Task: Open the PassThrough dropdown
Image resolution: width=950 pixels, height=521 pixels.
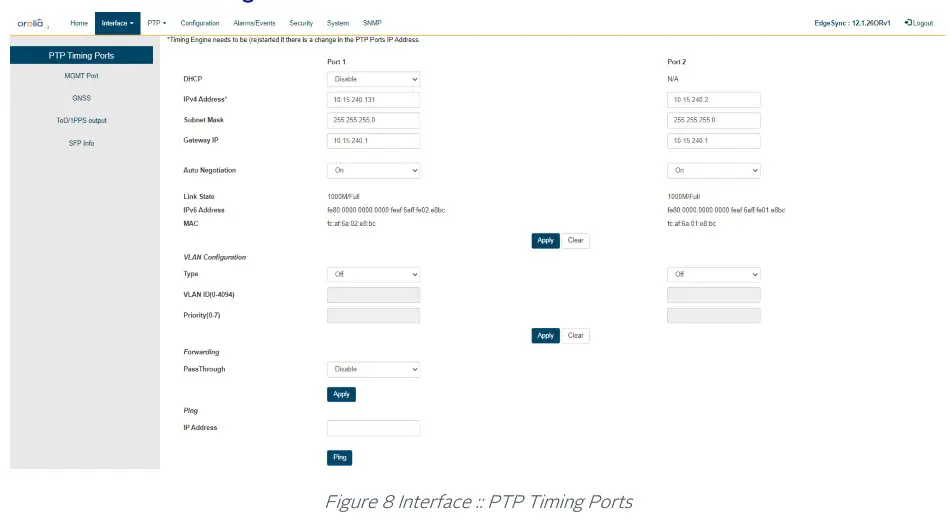Action: 373,370
